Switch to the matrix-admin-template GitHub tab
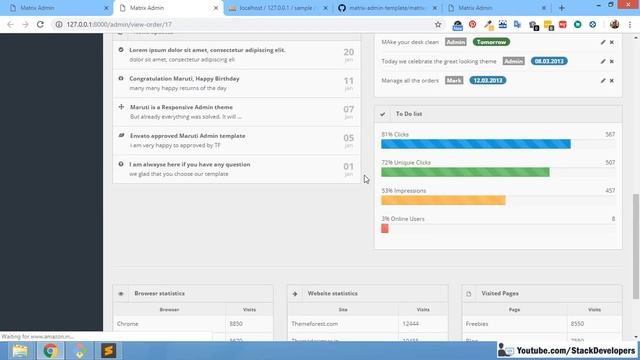The image size is (640, 360). point(388,8)
